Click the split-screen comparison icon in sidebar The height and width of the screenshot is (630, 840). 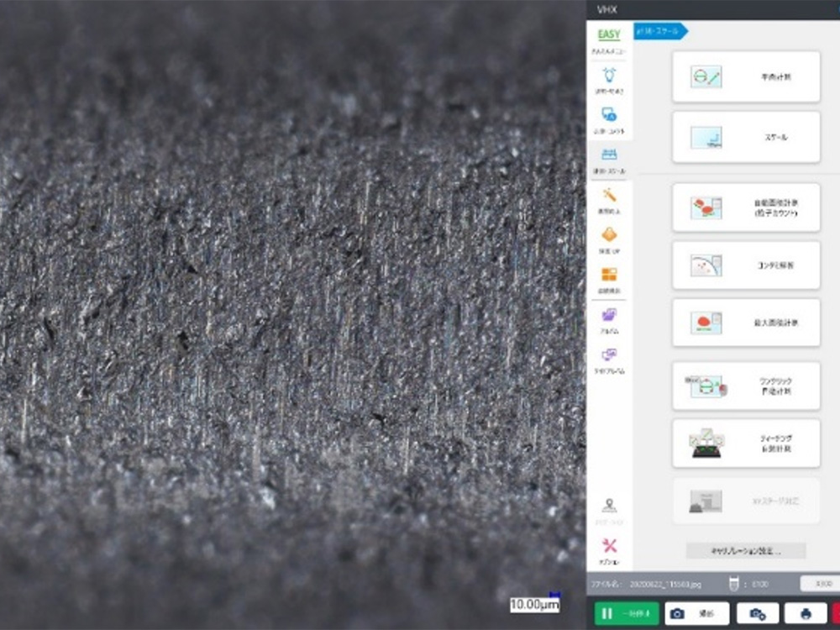coord(609,359)
